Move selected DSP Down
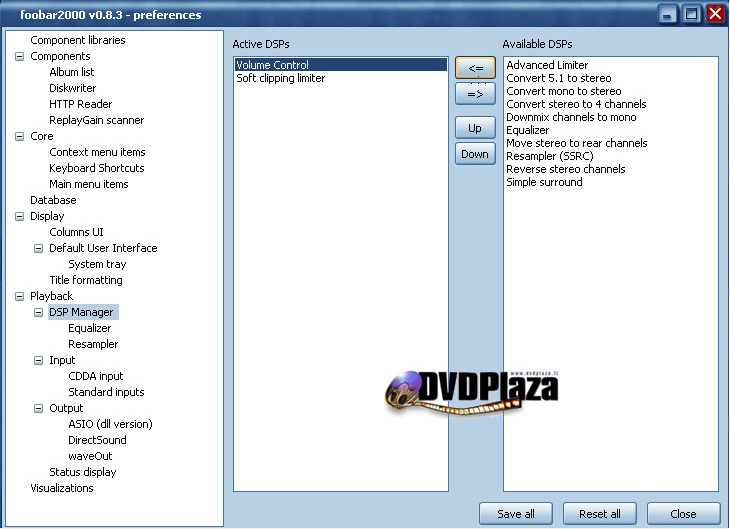Image resolution: width=730 pixels, height=529 pixels. click(x=475, y=154)
